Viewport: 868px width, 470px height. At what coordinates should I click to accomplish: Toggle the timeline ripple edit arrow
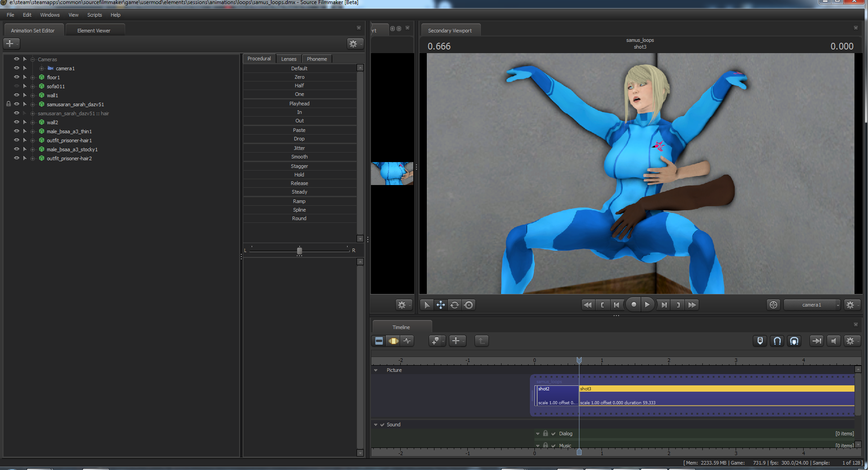pos(816,341)
